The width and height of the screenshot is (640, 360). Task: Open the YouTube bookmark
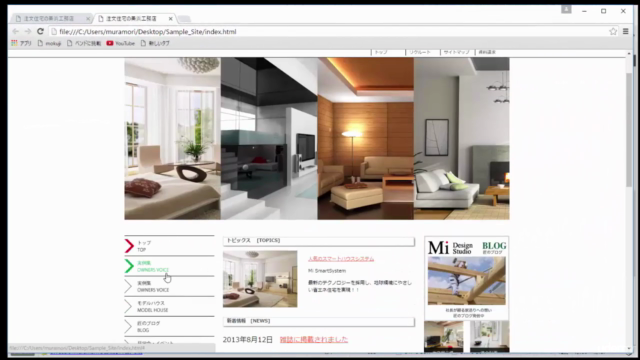point(121,43)
